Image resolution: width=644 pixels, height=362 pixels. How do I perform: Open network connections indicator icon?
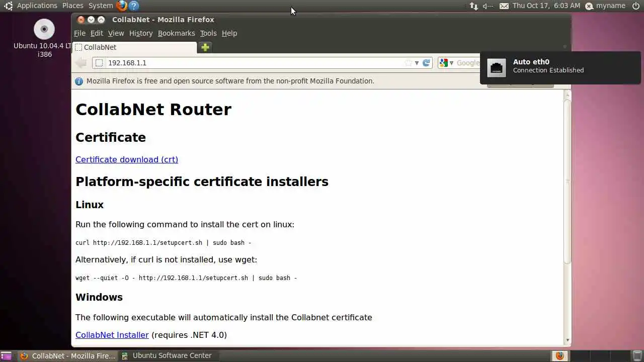473,6
